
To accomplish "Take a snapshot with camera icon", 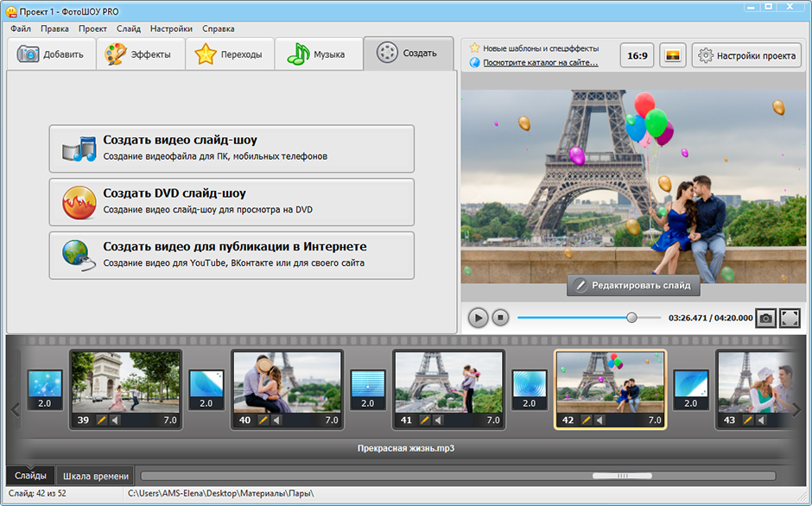I will click(765, 318).
